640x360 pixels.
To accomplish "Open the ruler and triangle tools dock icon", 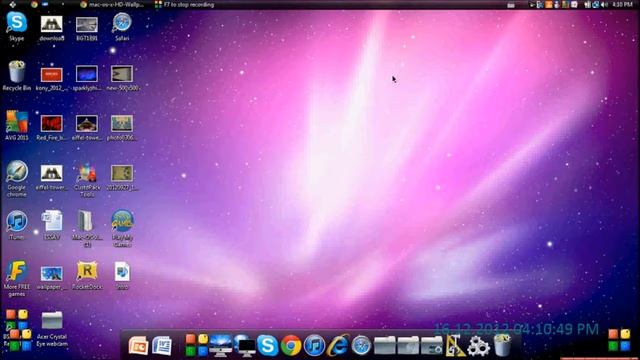I will click(x=455, y=346).
